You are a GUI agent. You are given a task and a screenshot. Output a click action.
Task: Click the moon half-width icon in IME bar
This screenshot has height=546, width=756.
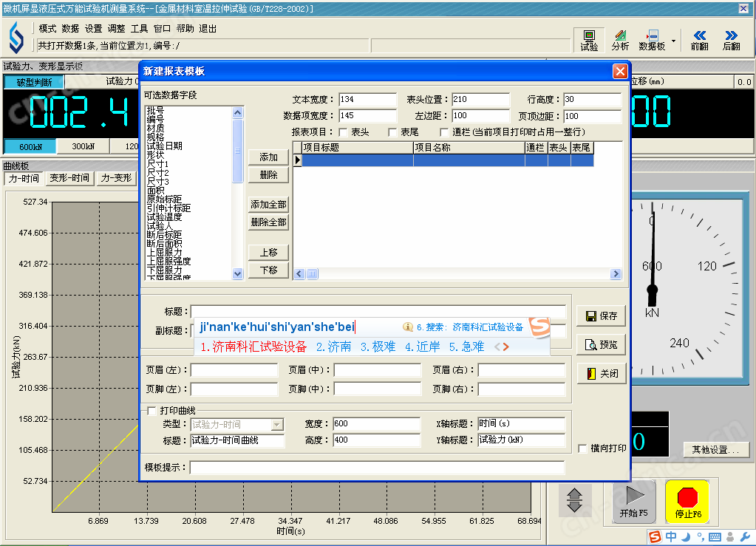[x=685, y=537]
